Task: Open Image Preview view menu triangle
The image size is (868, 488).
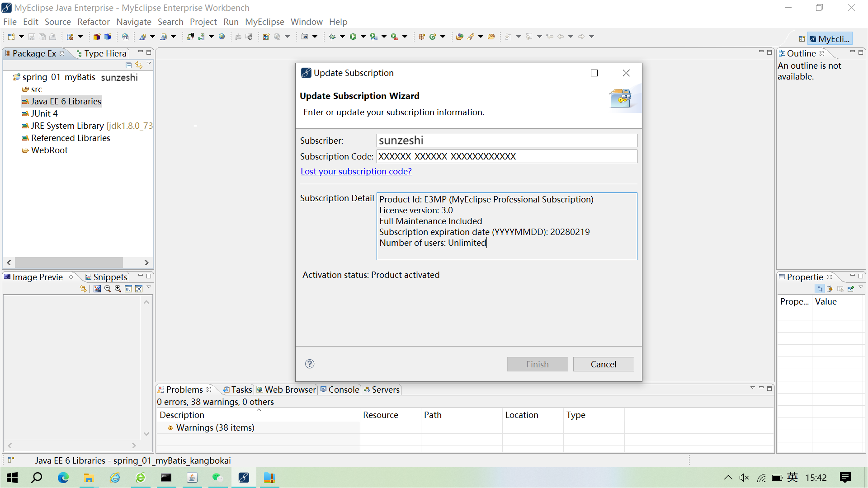Action: coord(149,287)
